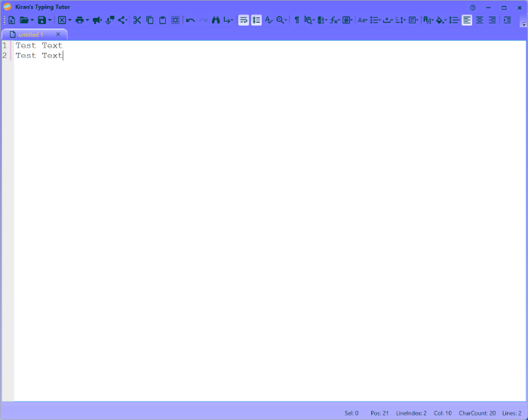Align text to the right
The image size is (528, 420).
492,20
